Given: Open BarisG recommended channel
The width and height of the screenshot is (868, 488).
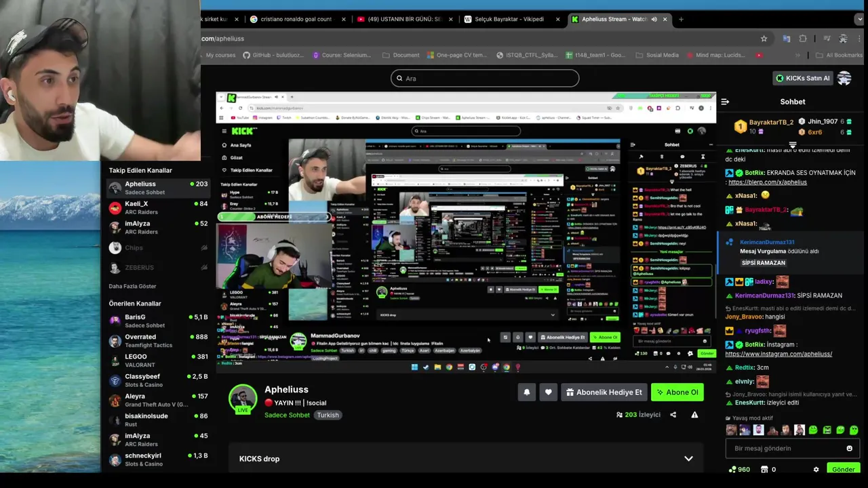Looking at the screenshot, I should [158, 321].
